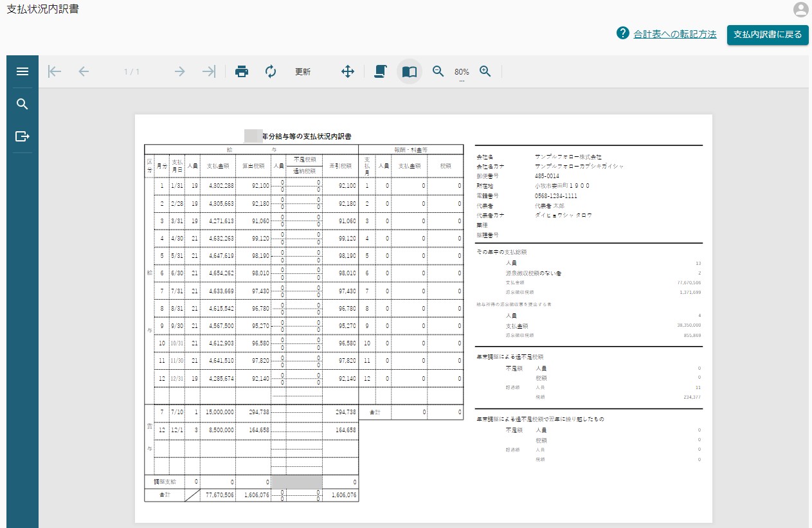The width and height of the screenshot is (812, 528).
Task: Click the withholding tax value 855,869
Action: [x=693, y=335]
